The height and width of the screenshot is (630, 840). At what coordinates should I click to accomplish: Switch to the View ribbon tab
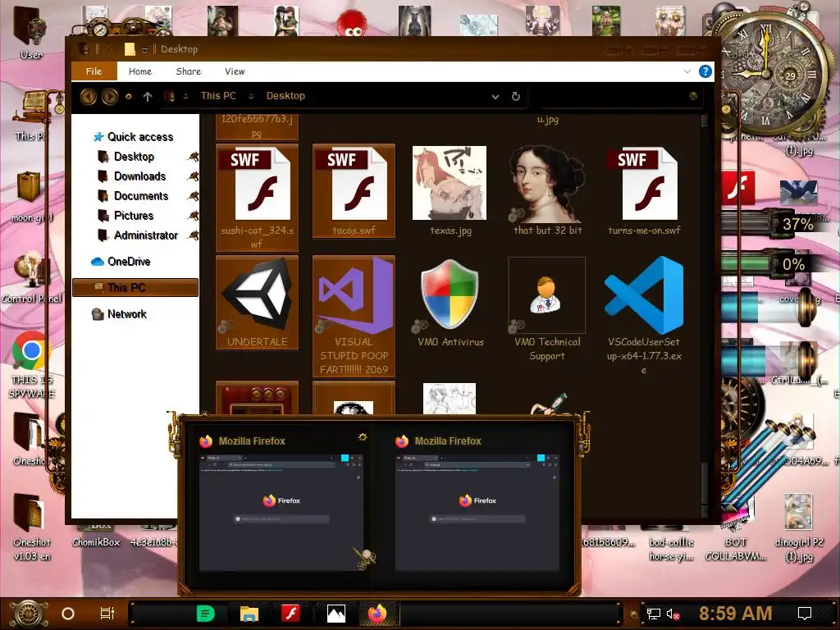pos(235,71)
